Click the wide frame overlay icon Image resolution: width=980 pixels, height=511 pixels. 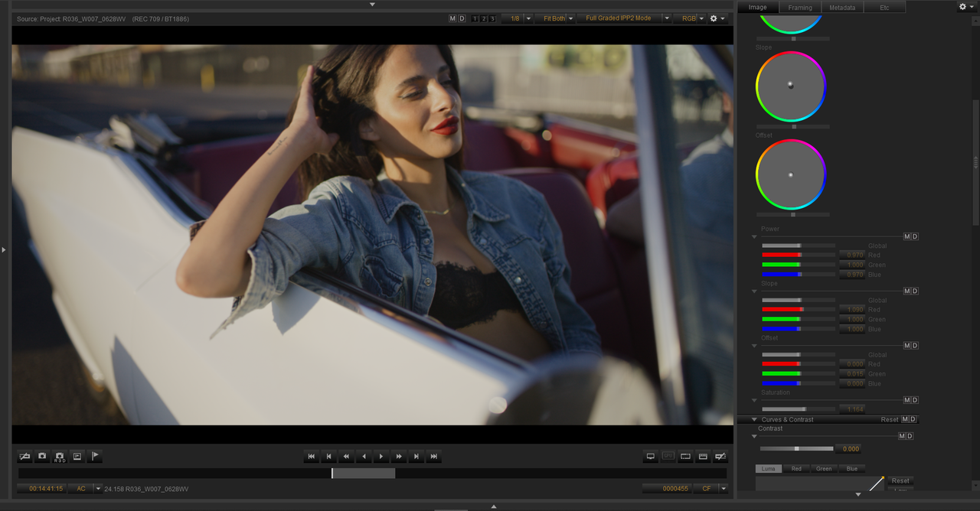pos(685,457)
